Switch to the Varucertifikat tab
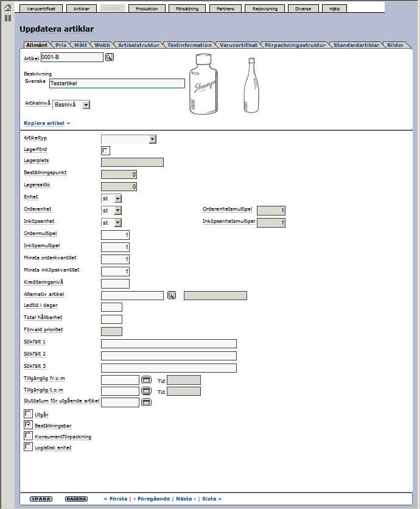420x509 pixels. point(239,45)
